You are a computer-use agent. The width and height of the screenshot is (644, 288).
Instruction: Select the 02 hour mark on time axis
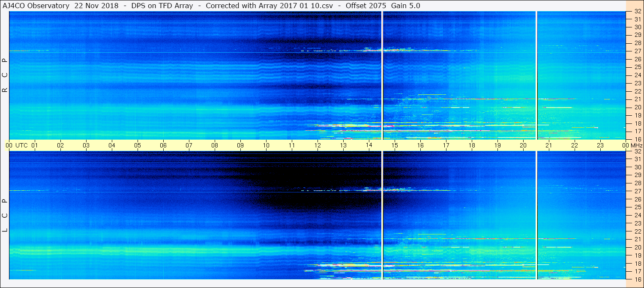pos(60,145)
